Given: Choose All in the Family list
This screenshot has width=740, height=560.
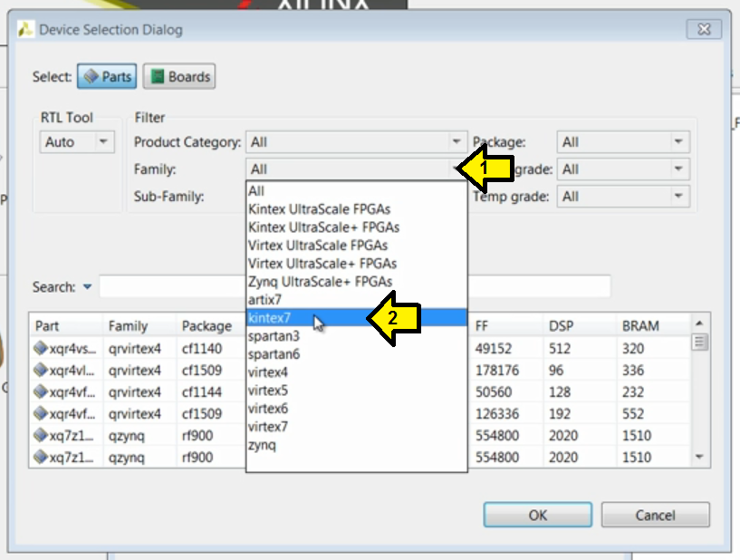Looking at the screenshot, I should click(356, 191).
